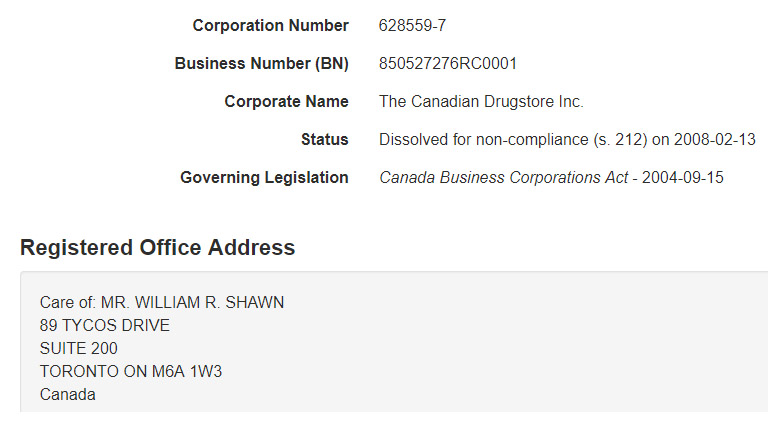Click the Registered Office Address heading
Image resolution: width=782 pixels, height=423 pixels.
point(158,247)
